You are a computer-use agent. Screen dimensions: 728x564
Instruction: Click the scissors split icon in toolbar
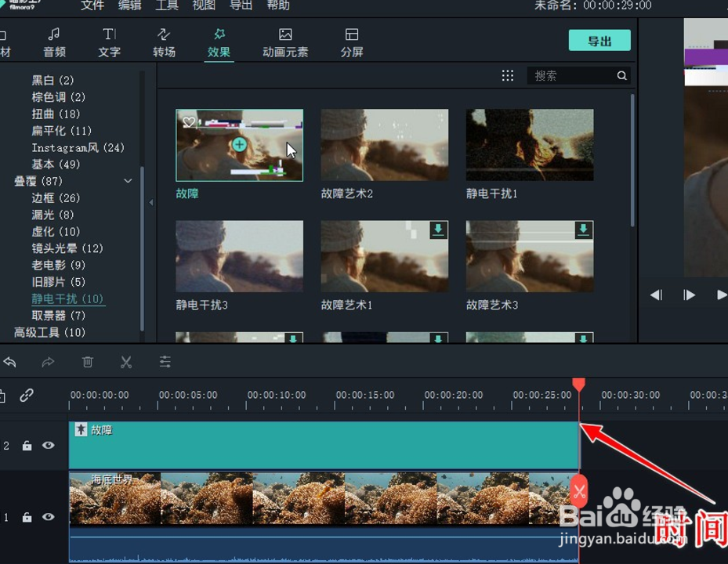[126, 362]
